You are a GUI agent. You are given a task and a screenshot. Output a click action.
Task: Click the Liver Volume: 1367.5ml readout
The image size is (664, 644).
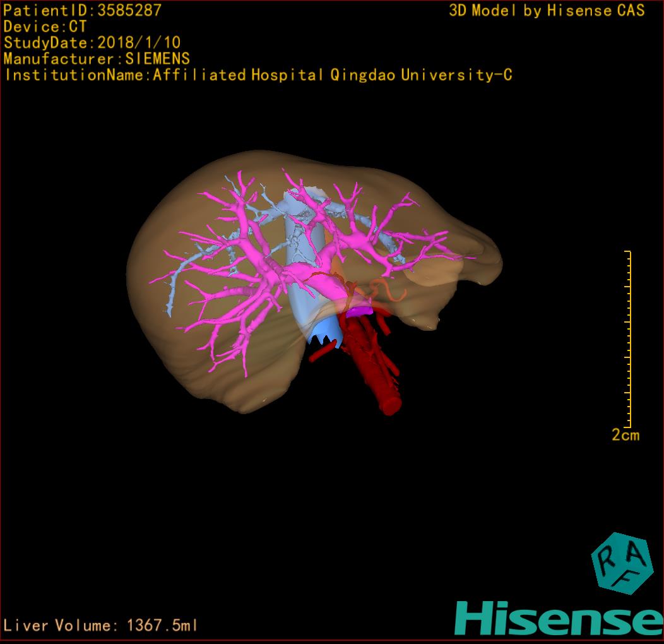tap(100, 625)
